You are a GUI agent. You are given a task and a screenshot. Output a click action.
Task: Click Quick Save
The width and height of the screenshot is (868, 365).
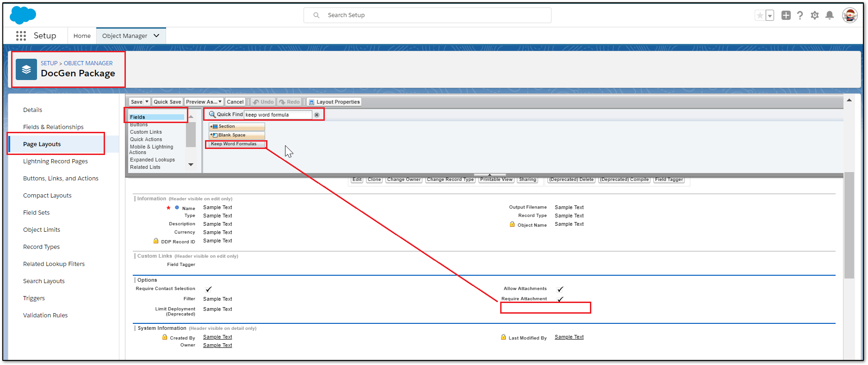pos(167,102)
